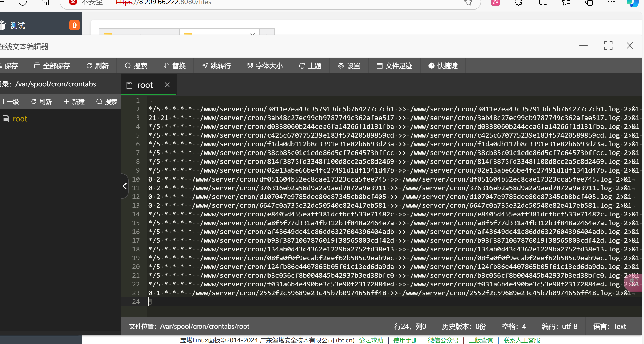This screenshot has height=344, width=644.
Task: Minimize the online text editor dialog
Action: pyautogui.click(x=584, y=46)
